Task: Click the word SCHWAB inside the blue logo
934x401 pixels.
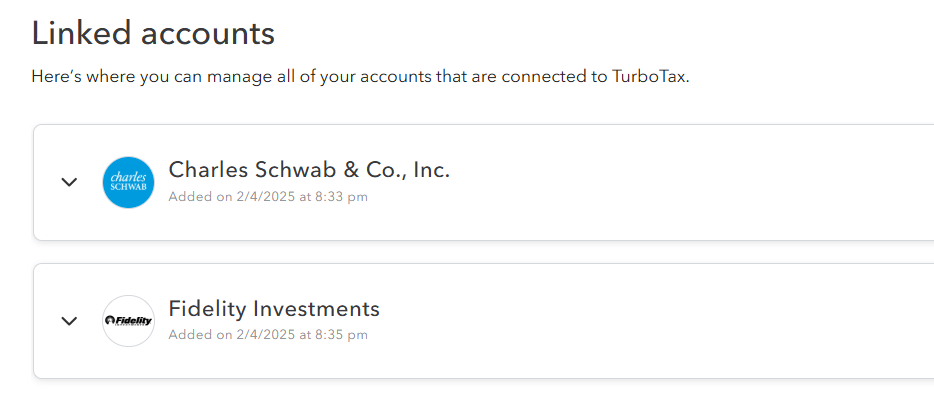Action: point(128,187)
